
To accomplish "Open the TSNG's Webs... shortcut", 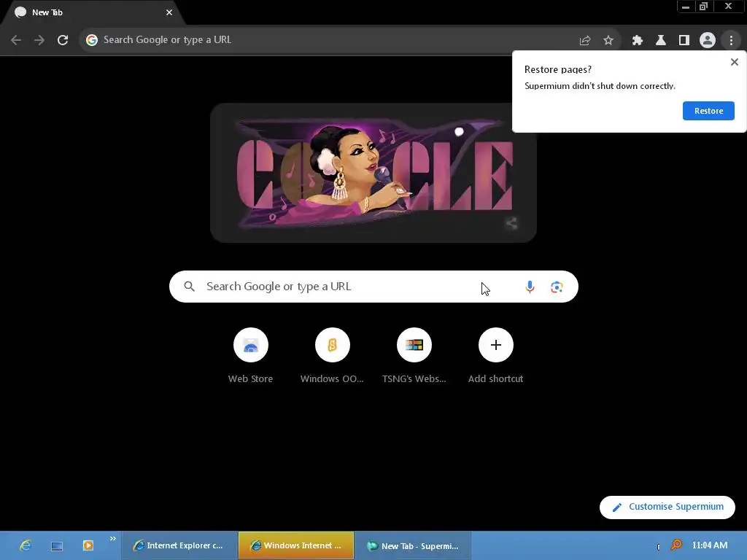I will click(x=414, y=356).
